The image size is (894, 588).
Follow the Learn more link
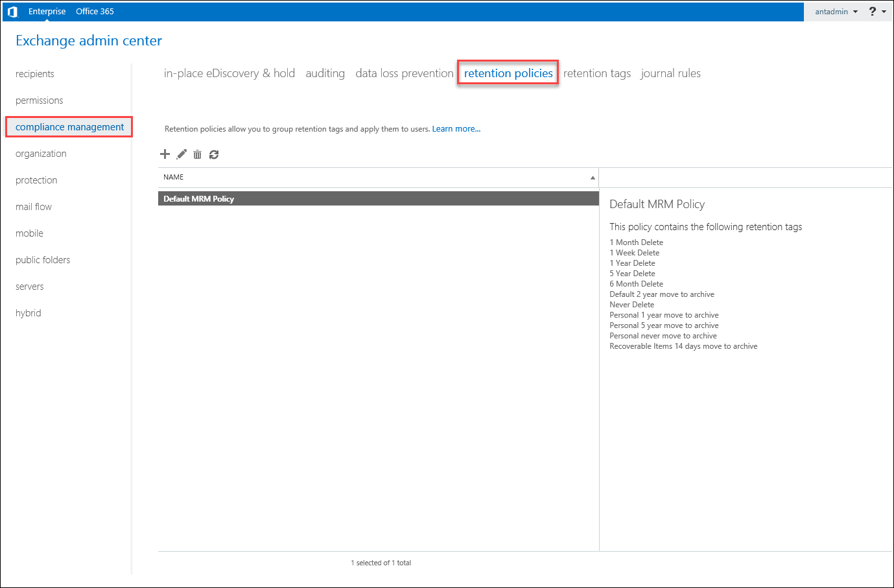point(456,129)
